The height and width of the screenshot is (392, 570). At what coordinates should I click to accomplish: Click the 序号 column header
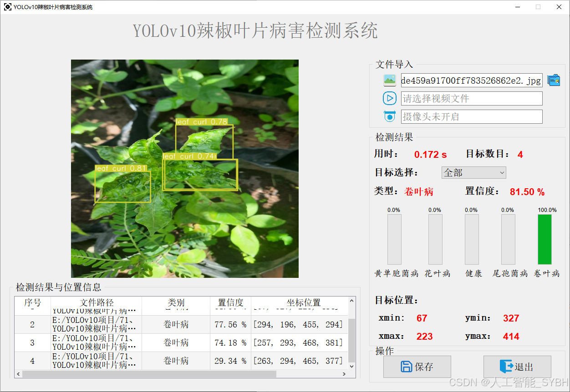tap(32, 302)
